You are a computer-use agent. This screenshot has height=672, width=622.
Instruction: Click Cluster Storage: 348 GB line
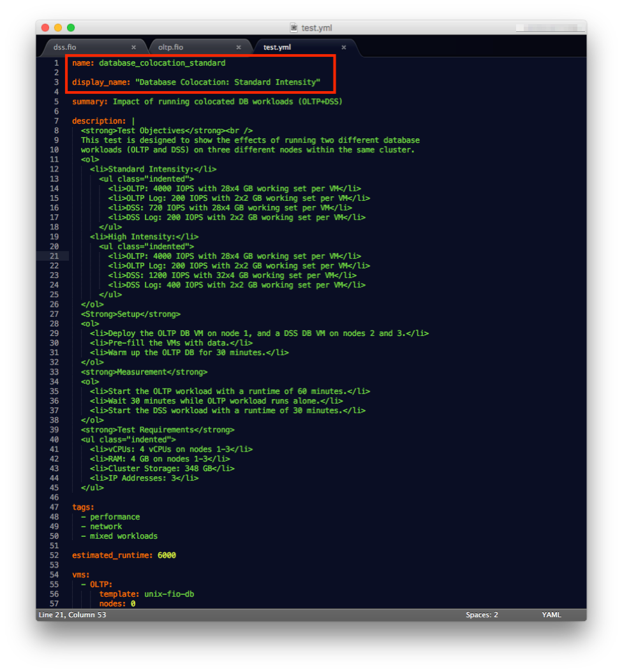[x=162, y=469]
